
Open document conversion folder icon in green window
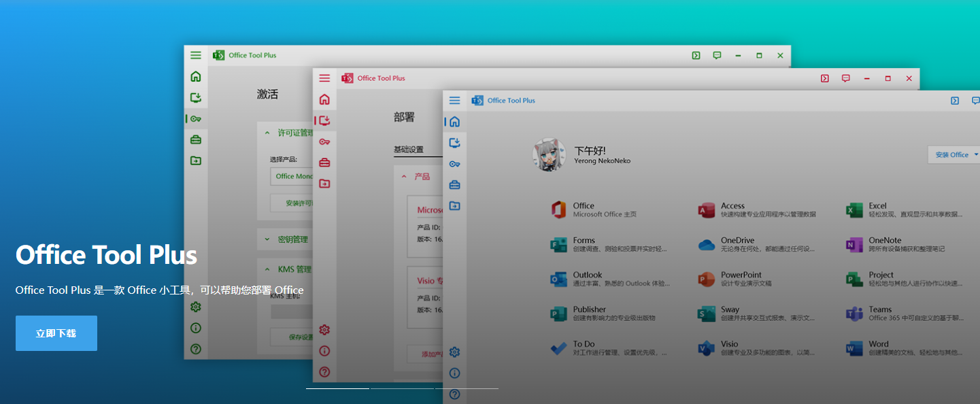[x=196, y=161]
